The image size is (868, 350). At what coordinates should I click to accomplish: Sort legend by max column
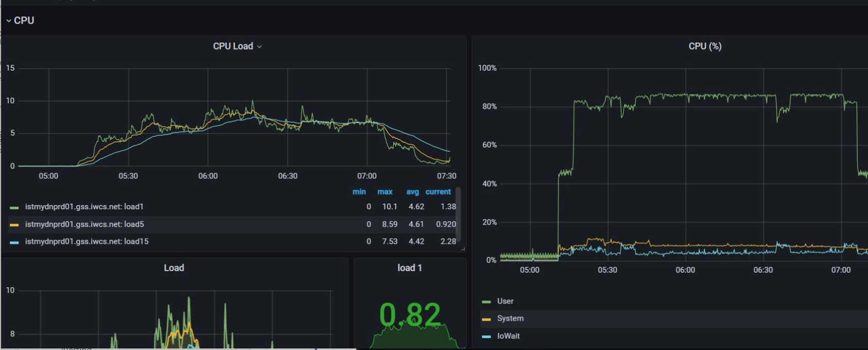pyautogui.click(x=385, y=192)
